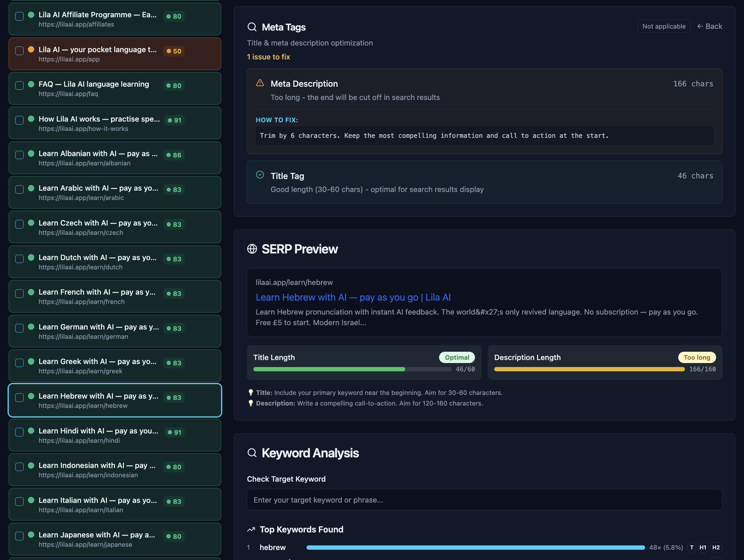
Task: Click the "1 issue to fix" text
Action: pyautogui.click(x=268, y=57)
